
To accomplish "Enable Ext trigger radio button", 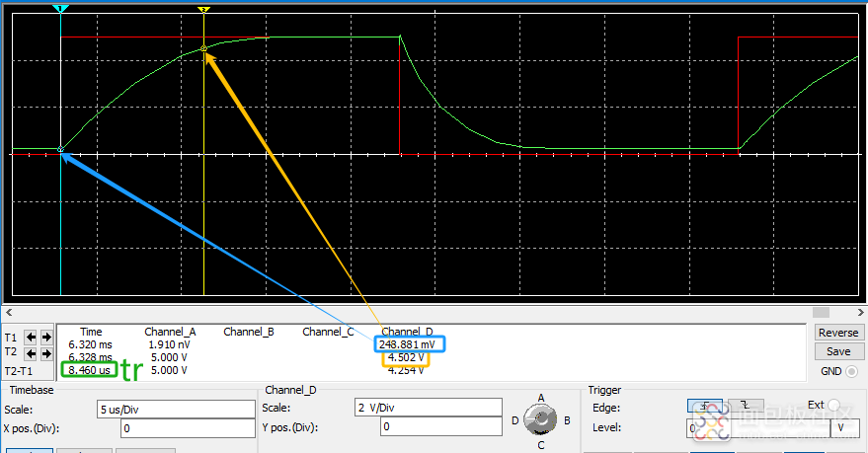I will tap(833, 405).
